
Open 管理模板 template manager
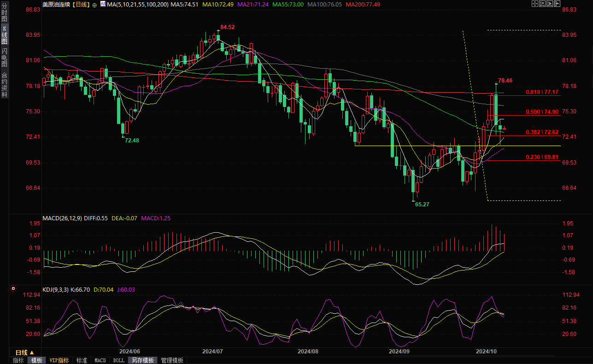point(172,360)
